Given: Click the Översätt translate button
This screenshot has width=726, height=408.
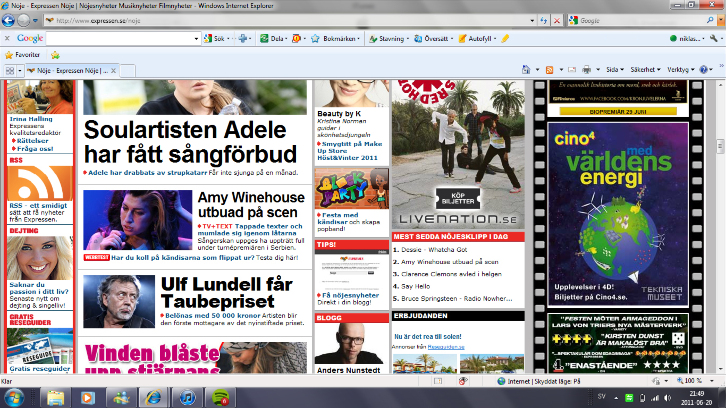Looking at the screenshot, I should point(432,38).
